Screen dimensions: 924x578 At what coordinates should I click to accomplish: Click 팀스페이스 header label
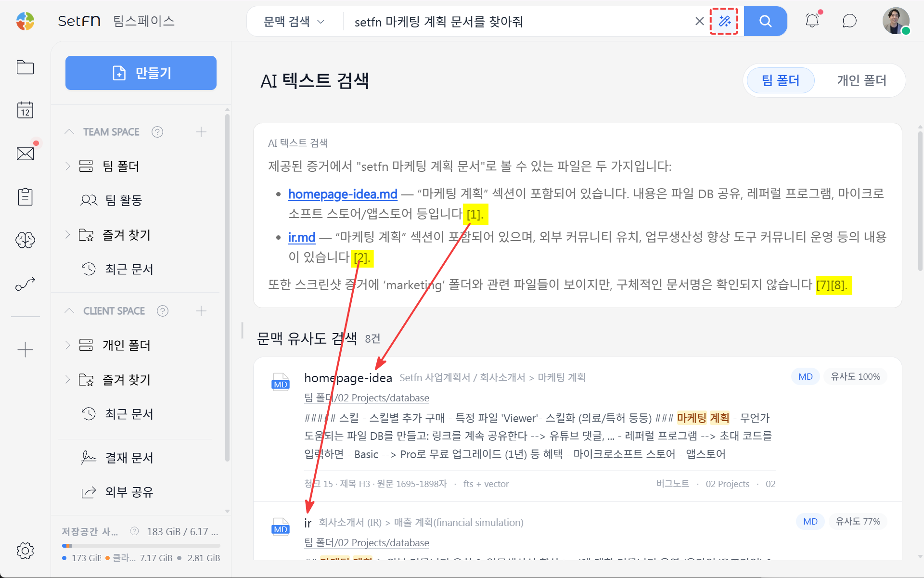pos(144,21)
